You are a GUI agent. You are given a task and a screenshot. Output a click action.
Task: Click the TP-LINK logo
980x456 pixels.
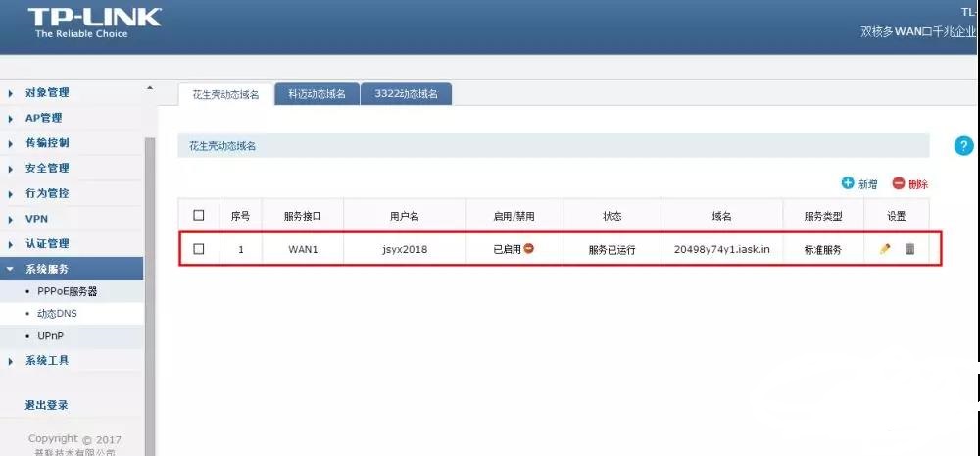coord(94,23)
